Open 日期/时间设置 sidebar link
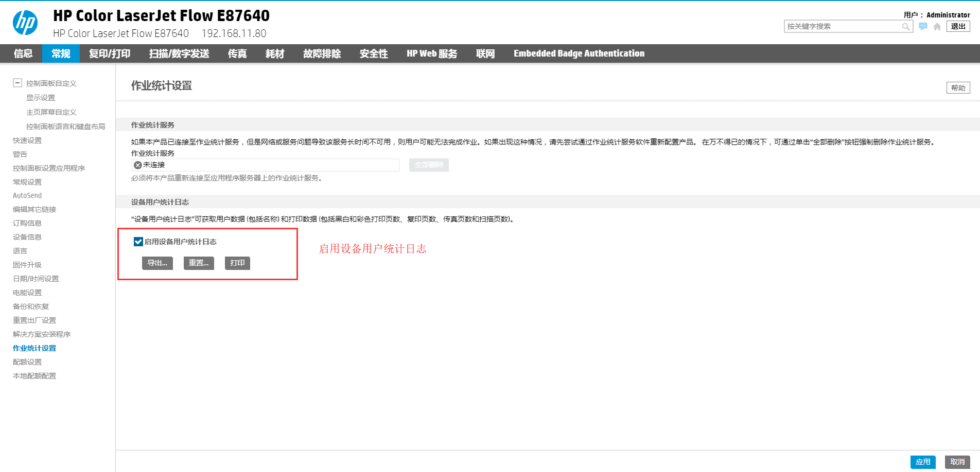This screenshot has width=980, height=472. coord(36,279)
